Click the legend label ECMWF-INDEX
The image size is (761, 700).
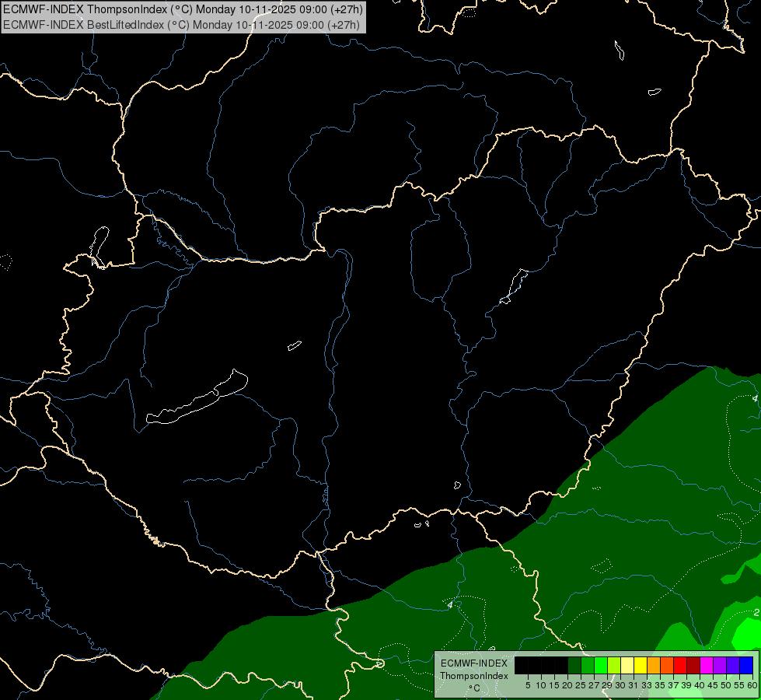[473, 663]
